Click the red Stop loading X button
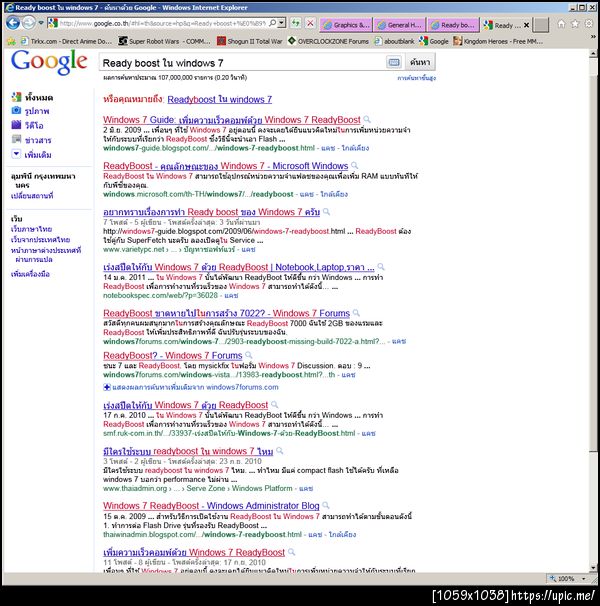Viewport: 600px width, 606px height. tap(310, 23)
